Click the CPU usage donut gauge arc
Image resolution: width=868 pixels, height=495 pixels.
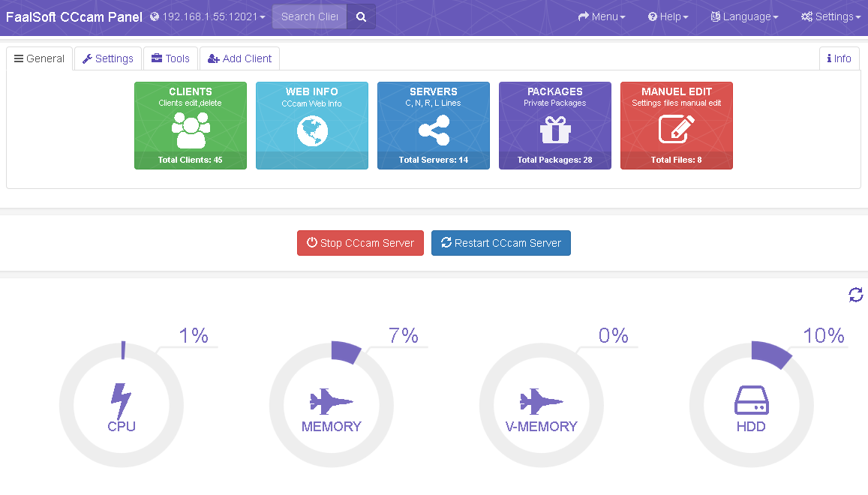click(123, 350)
